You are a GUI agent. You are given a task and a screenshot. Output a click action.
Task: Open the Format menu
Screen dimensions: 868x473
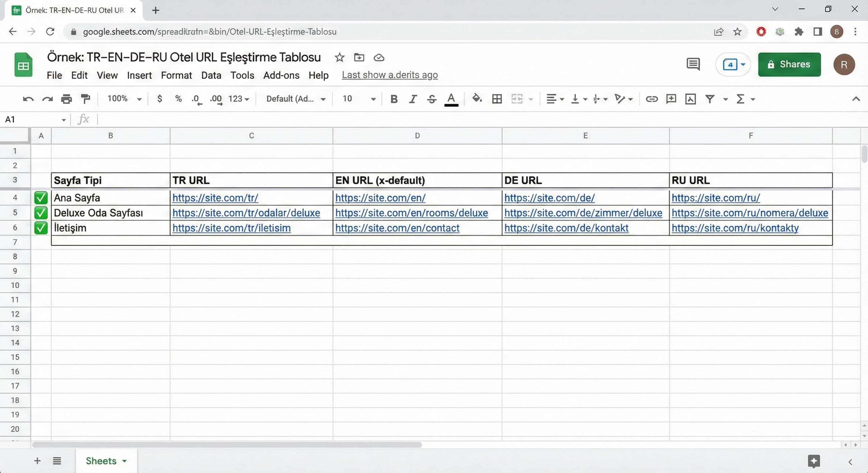click(176, 75)
